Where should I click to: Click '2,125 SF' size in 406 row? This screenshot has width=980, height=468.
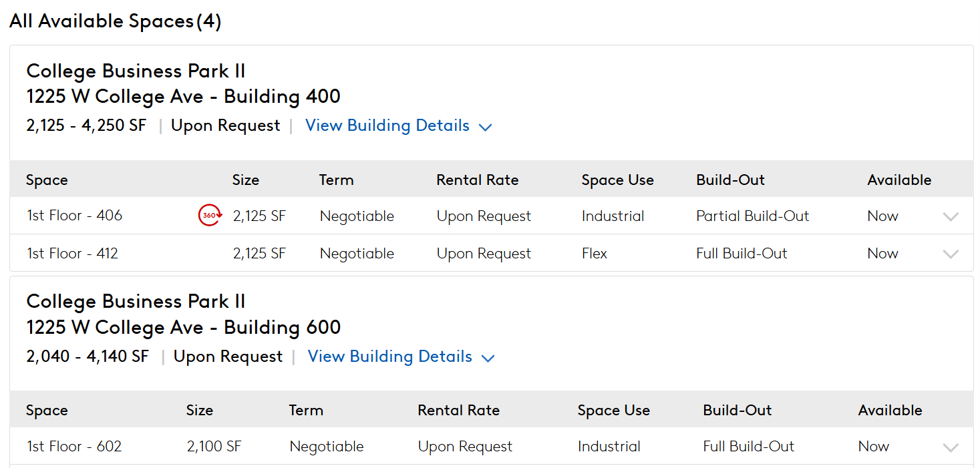click(x=259, y=216)
